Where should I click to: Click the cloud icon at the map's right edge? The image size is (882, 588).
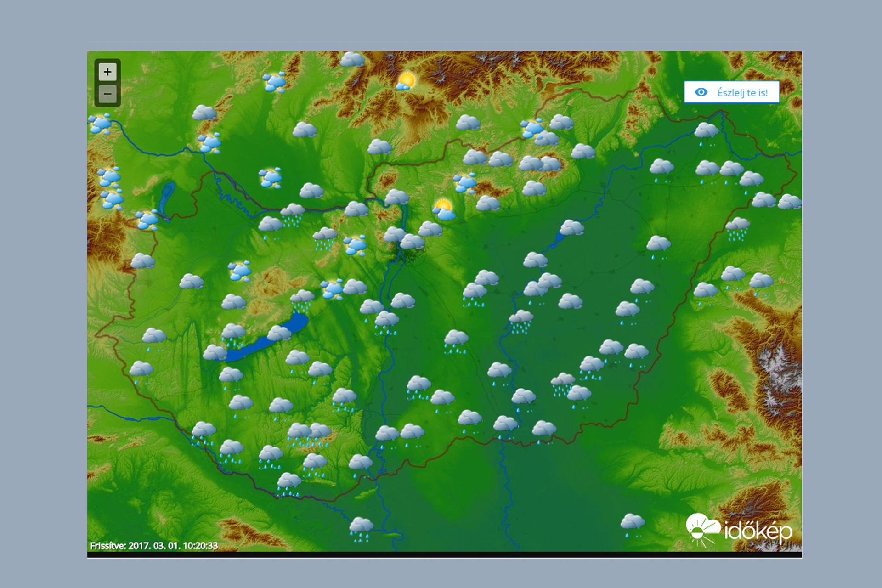[789, 202]
